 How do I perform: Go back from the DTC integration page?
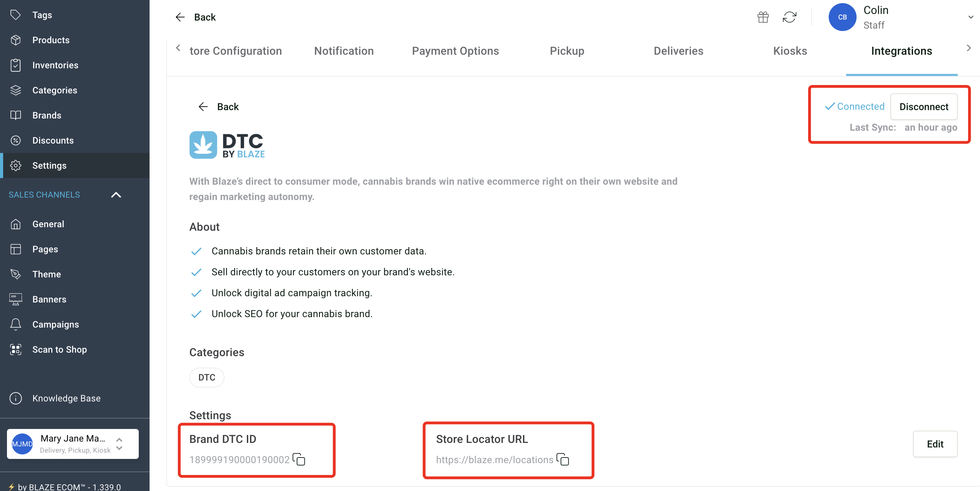pos(218,107)
